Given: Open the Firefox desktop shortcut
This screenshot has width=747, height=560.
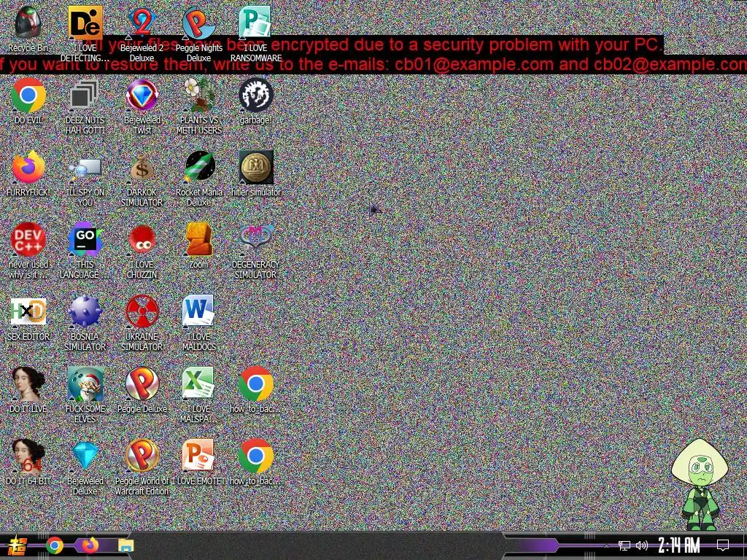Looking at the screenshot, I should (x=28, y=167).
